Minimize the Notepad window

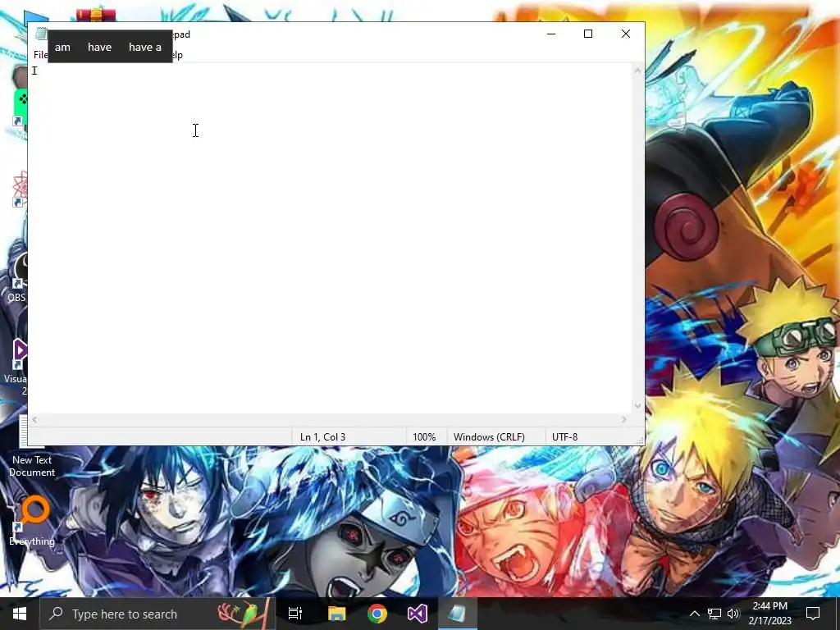coord(551,34)
